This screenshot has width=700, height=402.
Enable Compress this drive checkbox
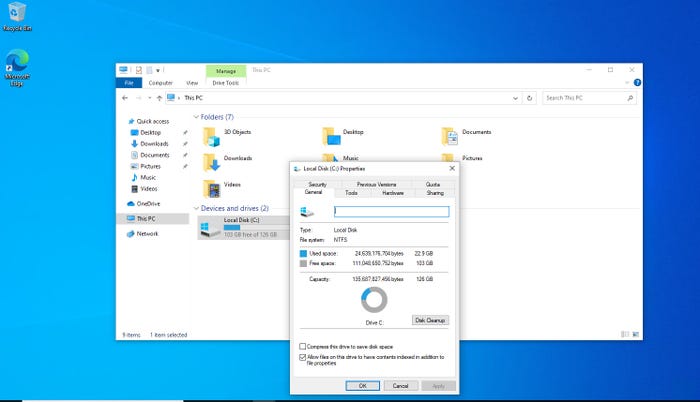click(x=303, y=347)
